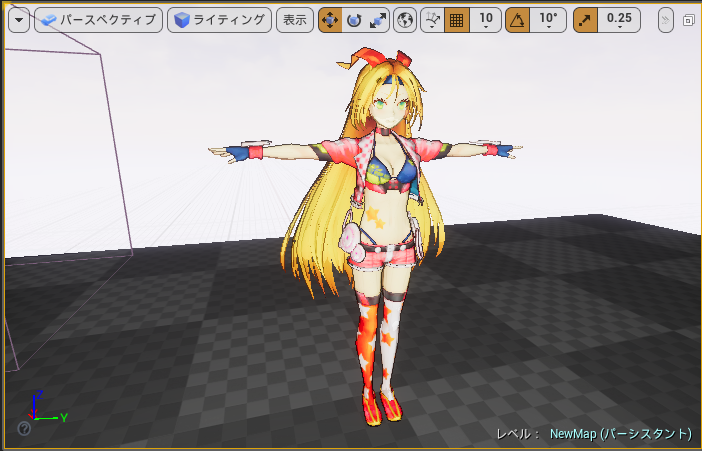This screenshot has height=451, width=702.
Task: Select the scale gizmo tool
Action: [x=378, y=20]
